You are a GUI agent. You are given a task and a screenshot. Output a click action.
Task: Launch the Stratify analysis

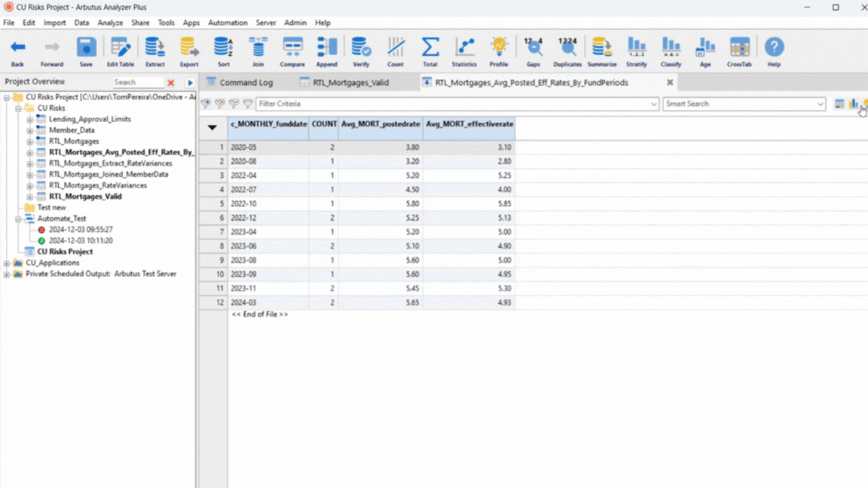pos(636,50)
